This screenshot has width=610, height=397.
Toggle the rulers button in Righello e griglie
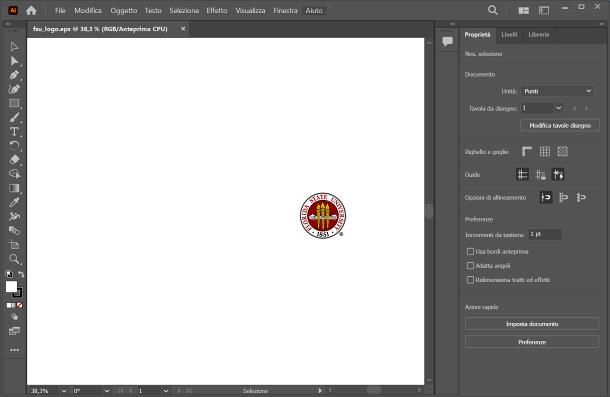[x=527, y=151]
